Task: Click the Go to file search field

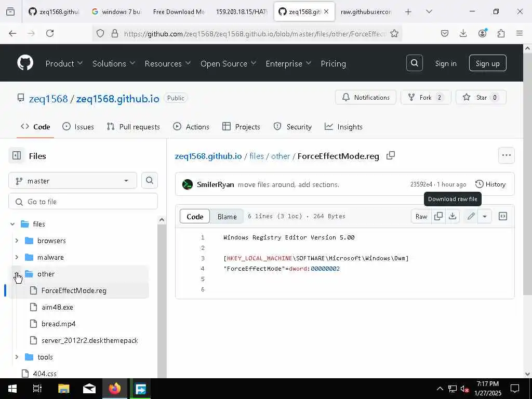Action: (83, 202)
